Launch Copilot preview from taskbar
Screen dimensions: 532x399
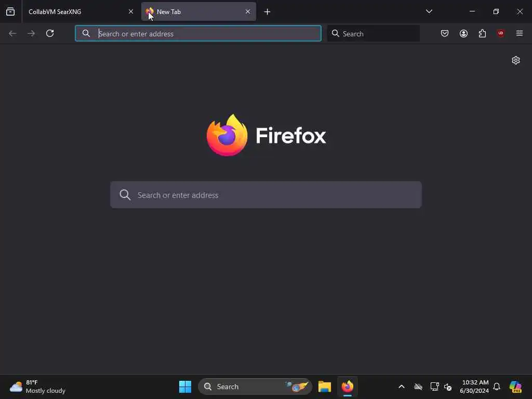coord(516,387)
